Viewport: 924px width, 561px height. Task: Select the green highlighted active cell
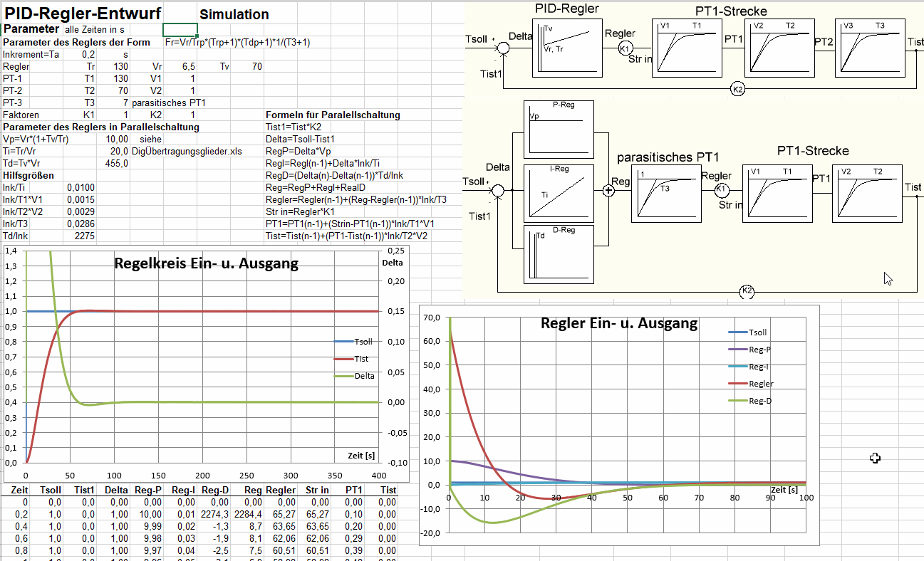(180, 30)
